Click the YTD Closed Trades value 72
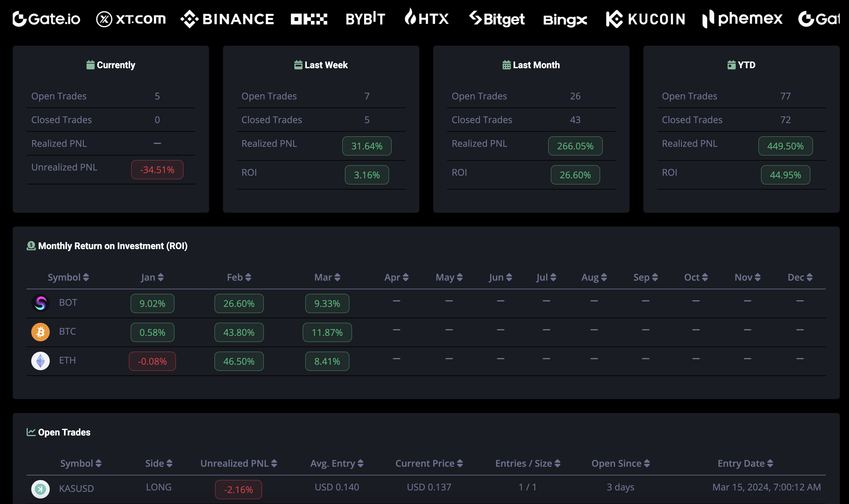849x504 pixels. point(785,120)
